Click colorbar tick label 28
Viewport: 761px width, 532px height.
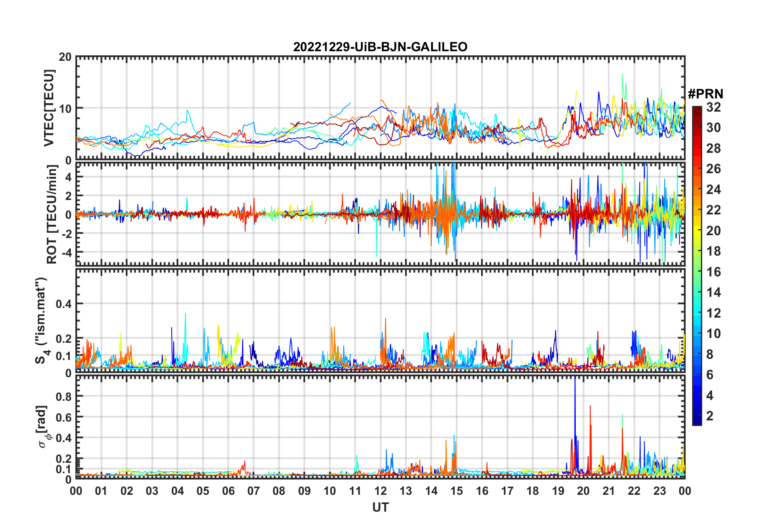pos(713,148)
